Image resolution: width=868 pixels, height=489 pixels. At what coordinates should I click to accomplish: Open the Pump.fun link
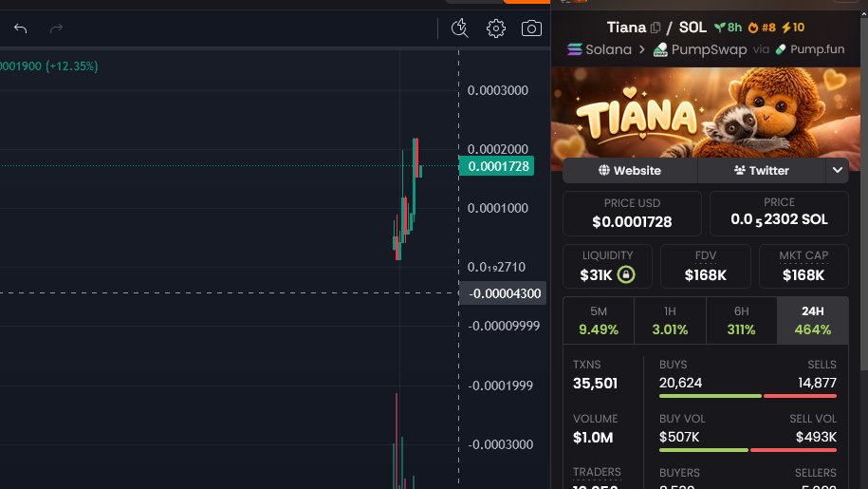coord(810,49)
